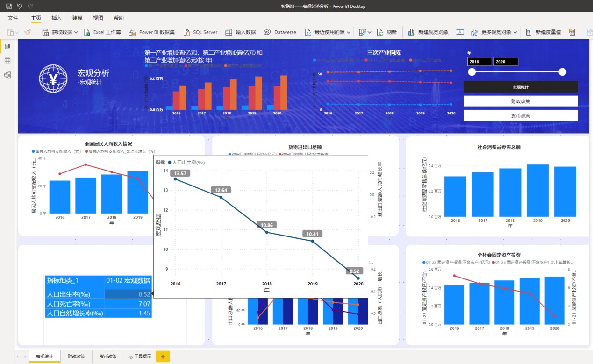Click the Undo arrow icon

tap(20, 6)
